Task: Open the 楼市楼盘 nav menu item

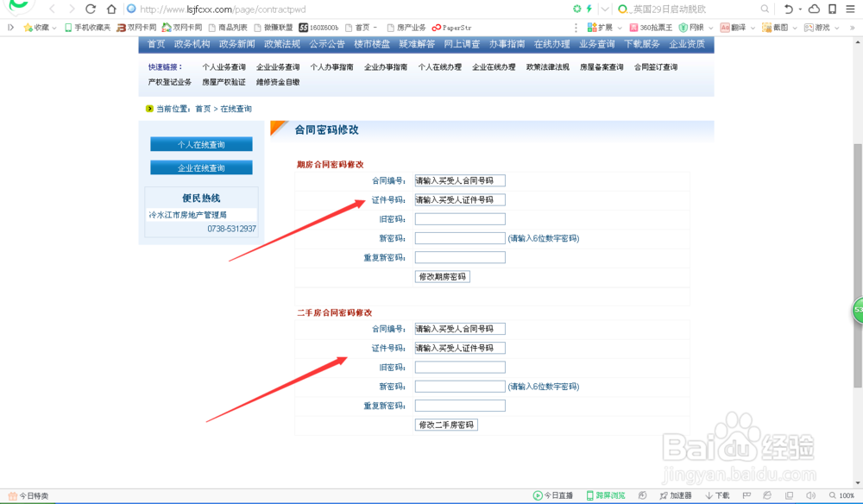Action: (372, 44)
